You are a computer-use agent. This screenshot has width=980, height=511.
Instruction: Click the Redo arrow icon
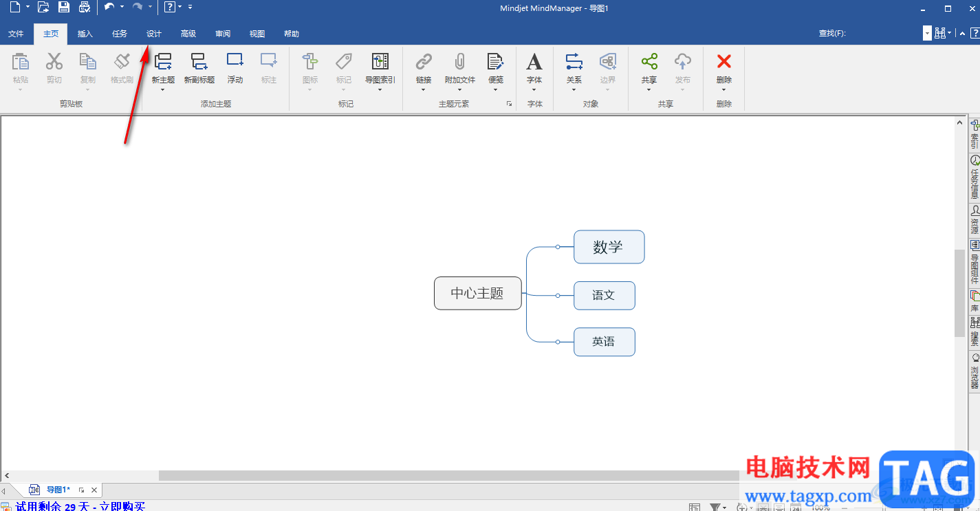138,7
